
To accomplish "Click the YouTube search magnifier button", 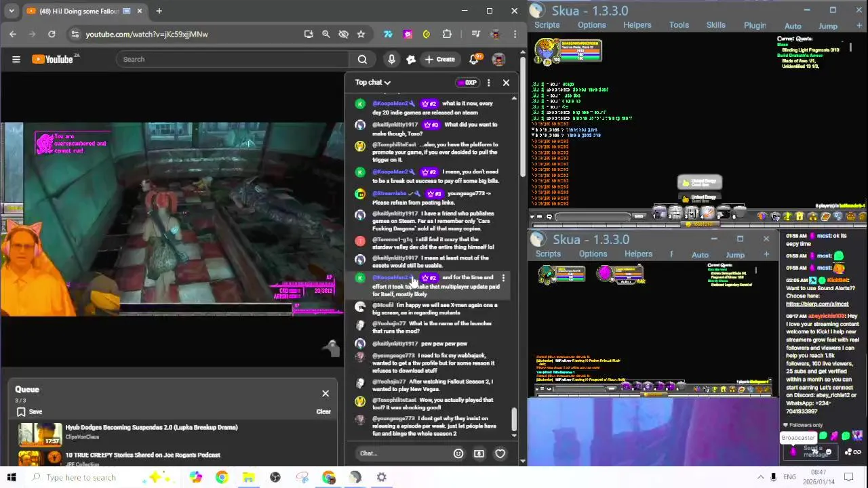I will (362, 60).
